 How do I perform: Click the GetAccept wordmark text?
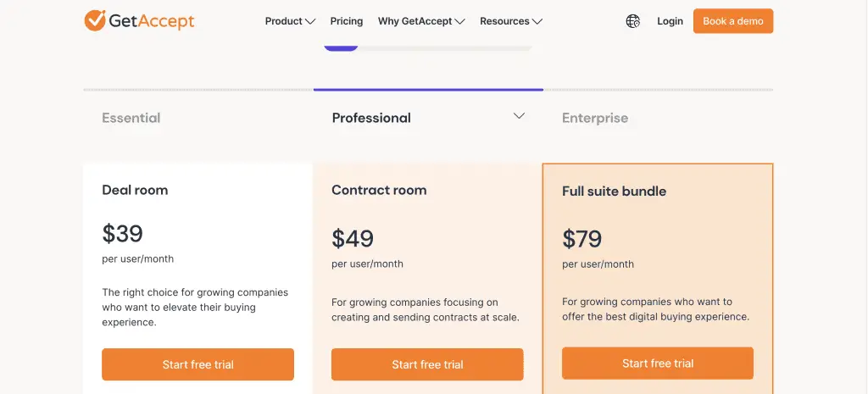coord(152,21)
